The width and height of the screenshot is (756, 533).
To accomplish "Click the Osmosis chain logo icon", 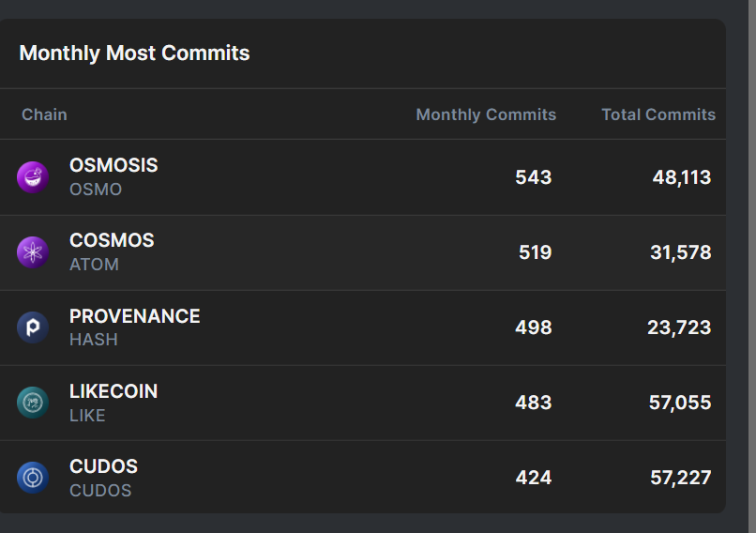I will [33, 177].
